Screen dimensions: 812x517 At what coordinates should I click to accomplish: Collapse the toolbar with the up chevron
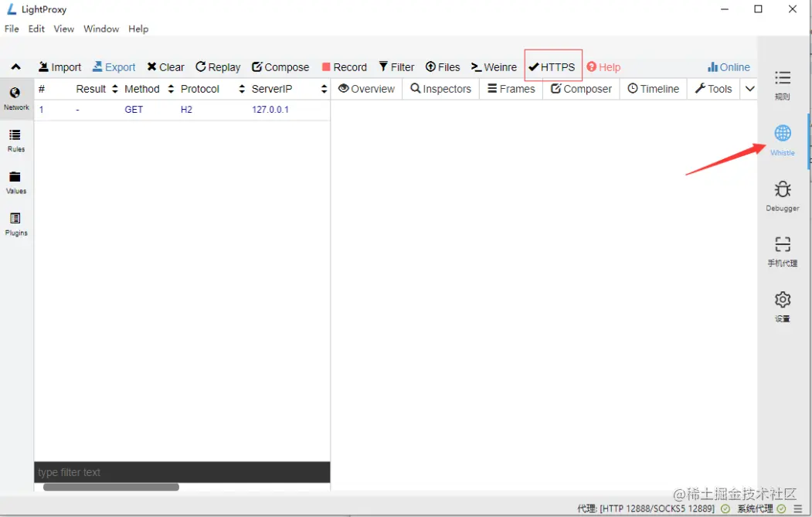tap(16, 66)
